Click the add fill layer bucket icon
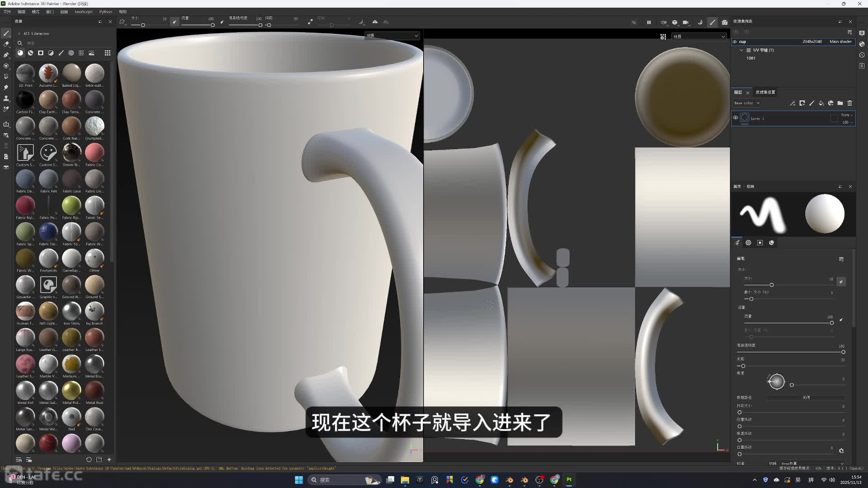 821,103
